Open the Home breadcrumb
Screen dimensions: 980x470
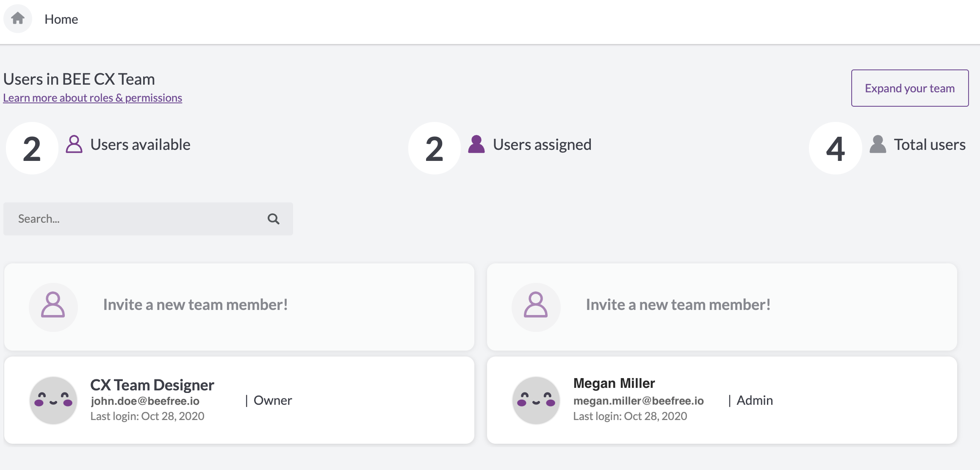tap(61, 19)
